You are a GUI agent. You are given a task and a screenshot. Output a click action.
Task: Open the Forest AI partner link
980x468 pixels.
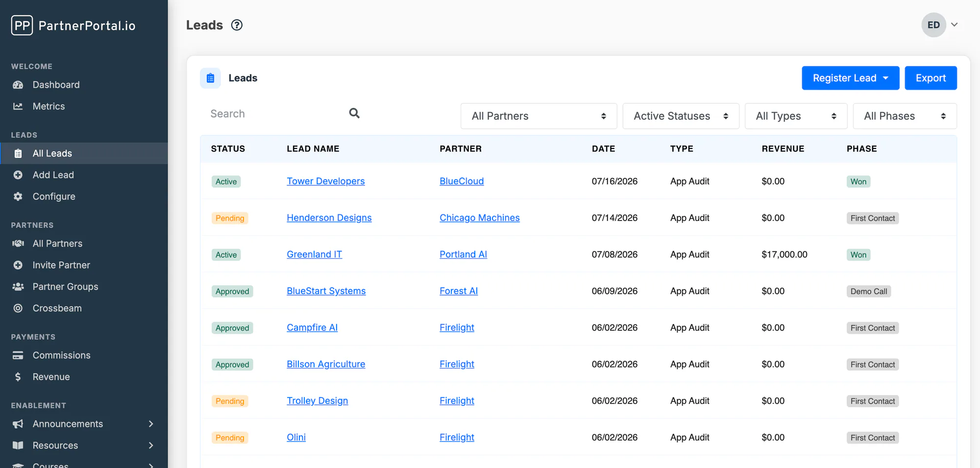click(x=459, y=291)
